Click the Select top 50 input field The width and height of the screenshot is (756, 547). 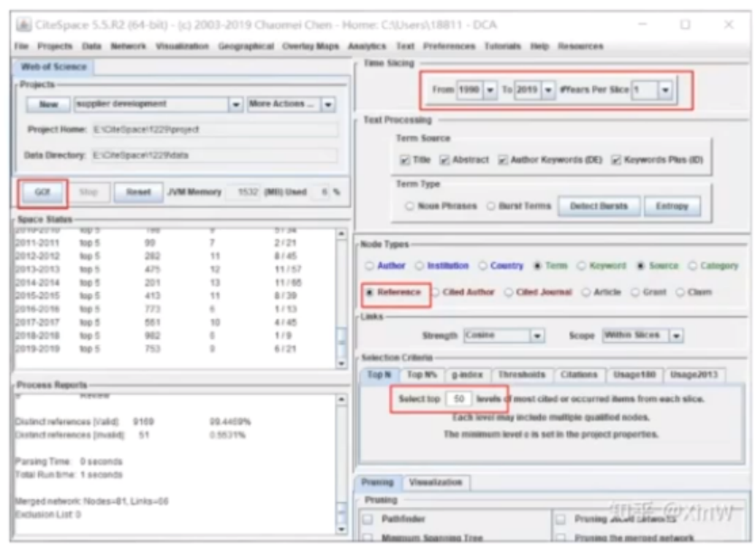coord(458,399)
